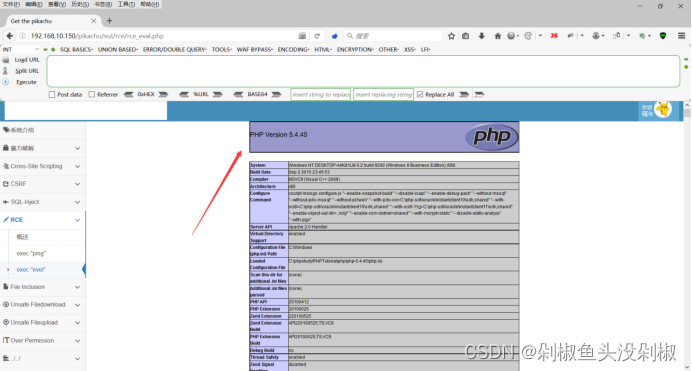Viewport: 692px width, 371px height.
Task: Open the ENCRYPTION dropdown menu
Action: coord(355,49)
